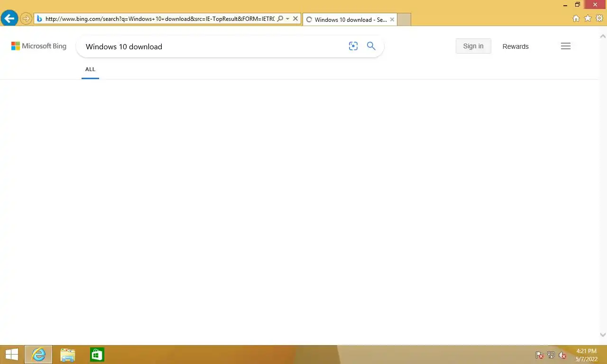Click the network status tray icon
This screenshot has height=364, width=607.
pos(551,355)
